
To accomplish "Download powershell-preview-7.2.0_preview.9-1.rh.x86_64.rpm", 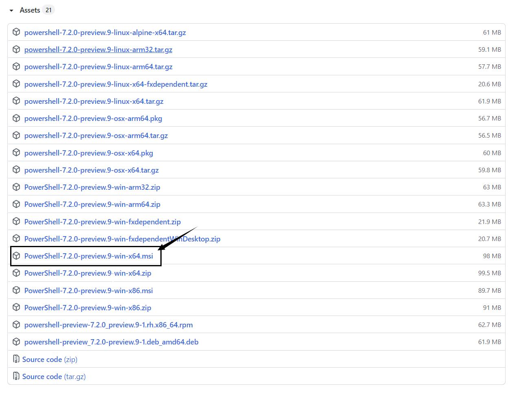I will click(x=109, y=325).
